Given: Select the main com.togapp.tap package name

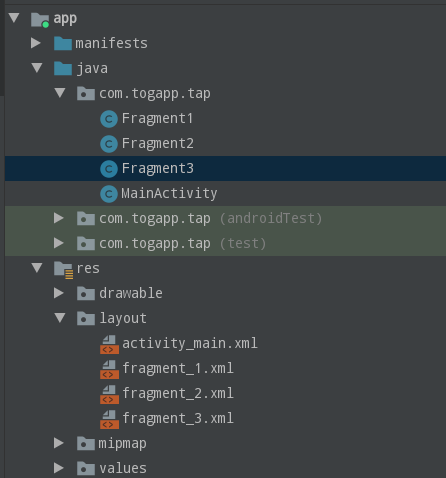Looking at the screenshot, I should tap(155, 94).
